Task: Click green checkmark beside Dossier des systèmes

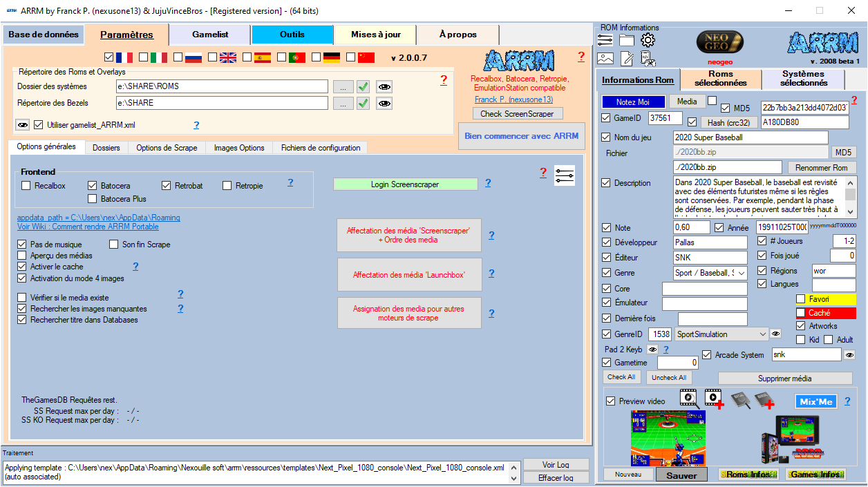Action: 363,86
